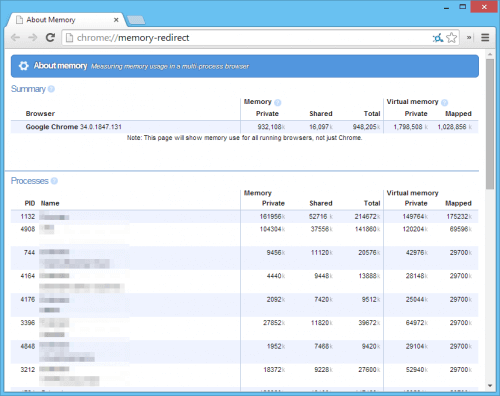Screen dimensions: 500x396
Task: Click shared memory value 37556k
Action: tap(322, 229)
